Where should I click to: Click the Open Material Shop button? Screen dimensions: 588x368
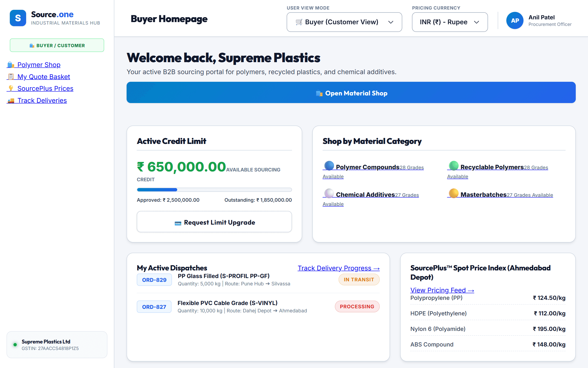point(351,92)
